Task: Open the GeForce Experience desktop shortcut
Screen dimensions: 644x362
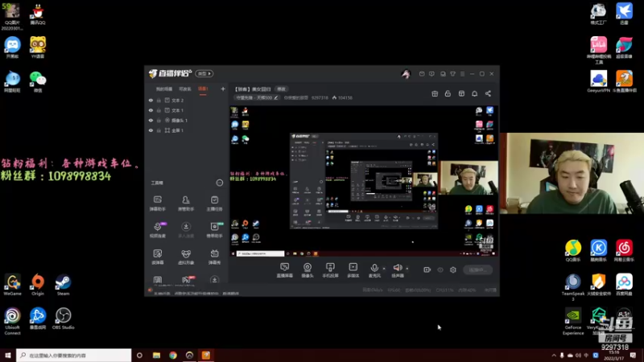Action: coord(573,322)
